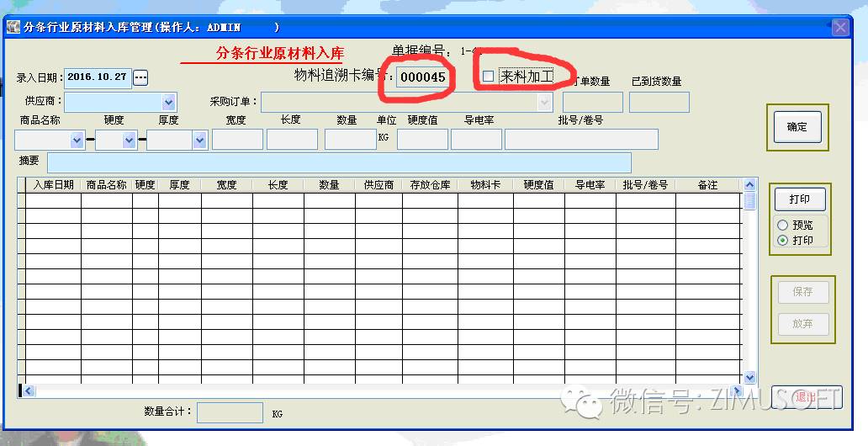Open the 商品名称 dropdown
The width and height of the screenshot is (868, 446).
[77, 141]
